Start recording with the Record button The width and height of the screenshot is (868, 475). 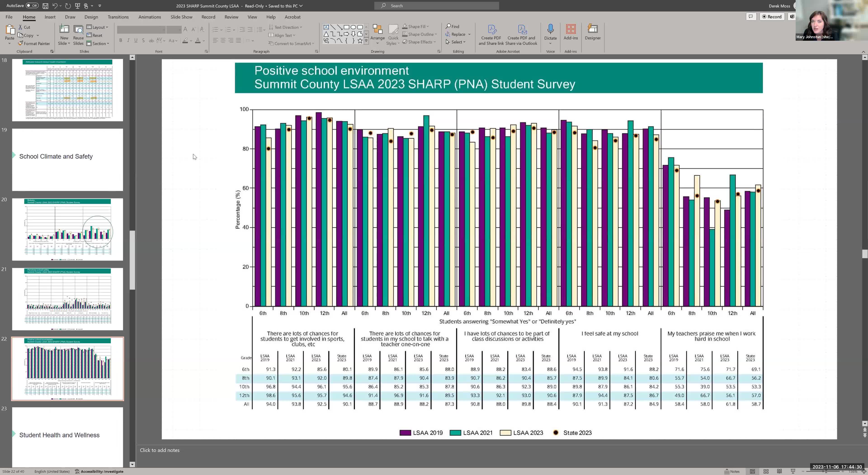coord(772,17)
